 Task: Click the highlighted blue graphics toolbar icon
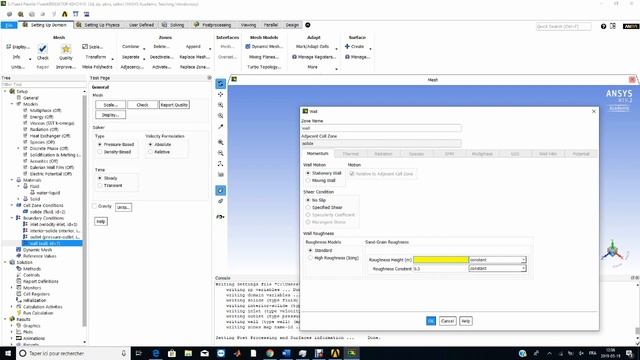coord(220,190)
